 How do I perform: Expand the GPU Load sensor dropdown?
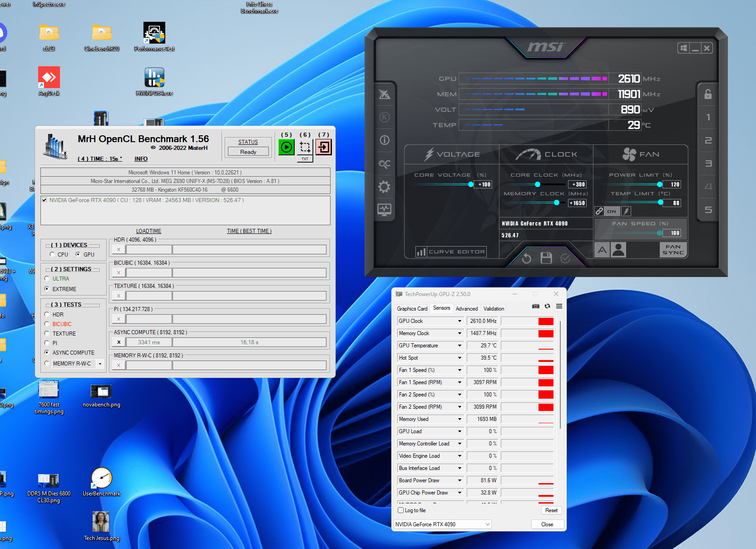coord(460,431)
